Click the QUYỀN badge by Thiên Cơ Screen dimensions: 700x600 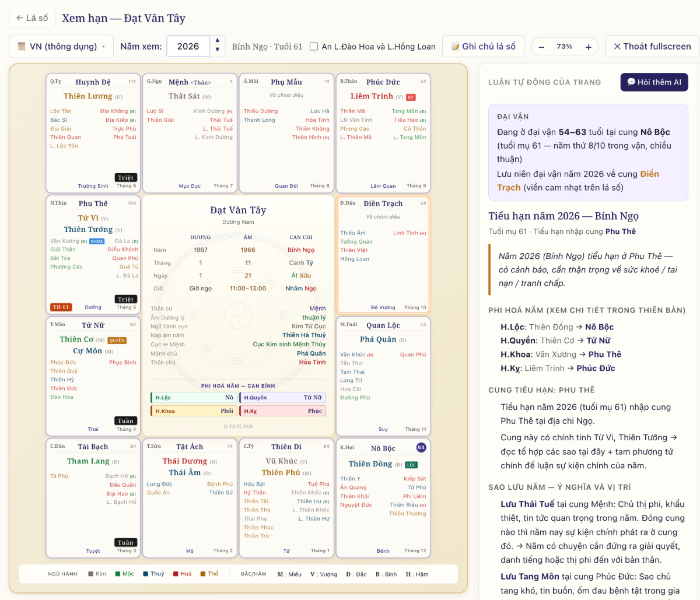[117, 341]
